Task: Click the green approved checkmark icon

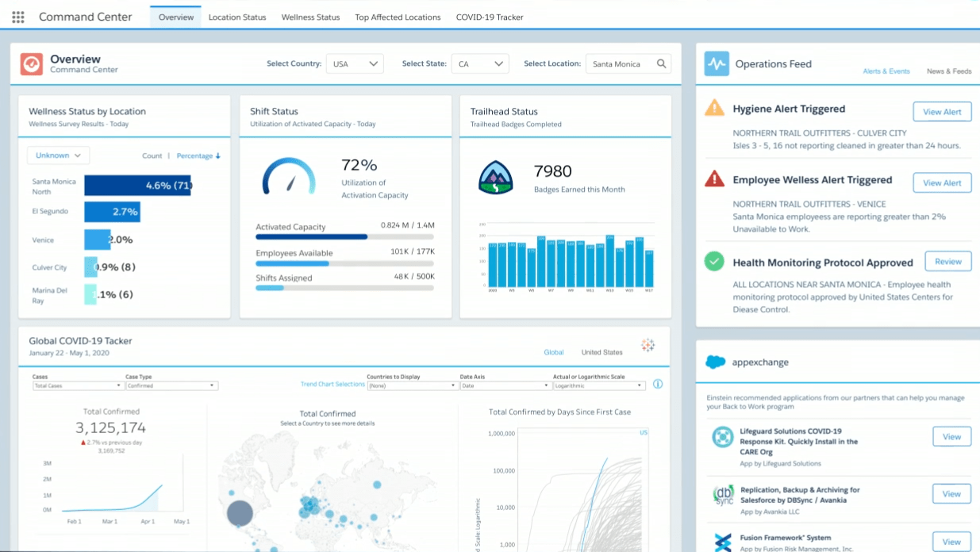Action: point(715,261)
